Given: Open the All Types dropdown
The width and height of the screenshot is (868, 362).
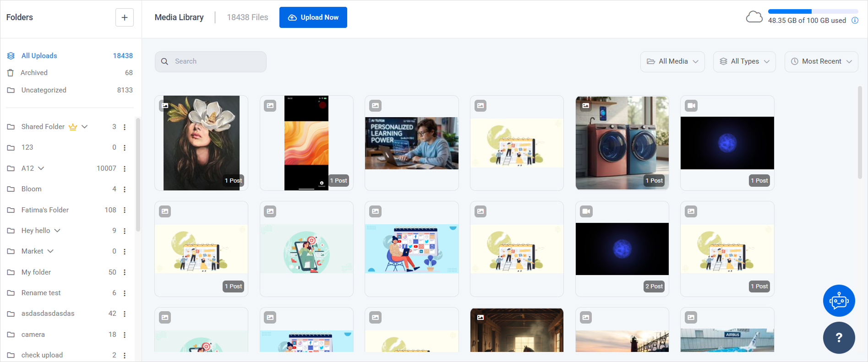Looking at the screenshot, I should (x=744, y=61).
